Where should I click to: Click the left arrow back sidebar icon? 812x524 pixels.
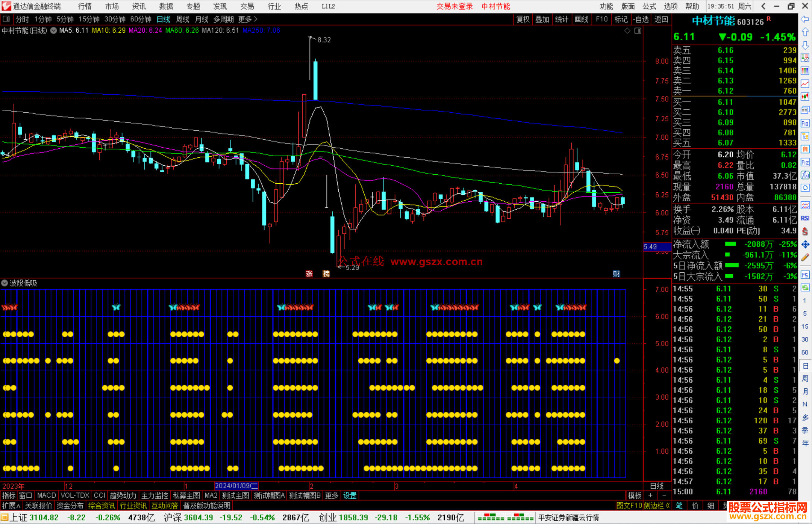805,19
